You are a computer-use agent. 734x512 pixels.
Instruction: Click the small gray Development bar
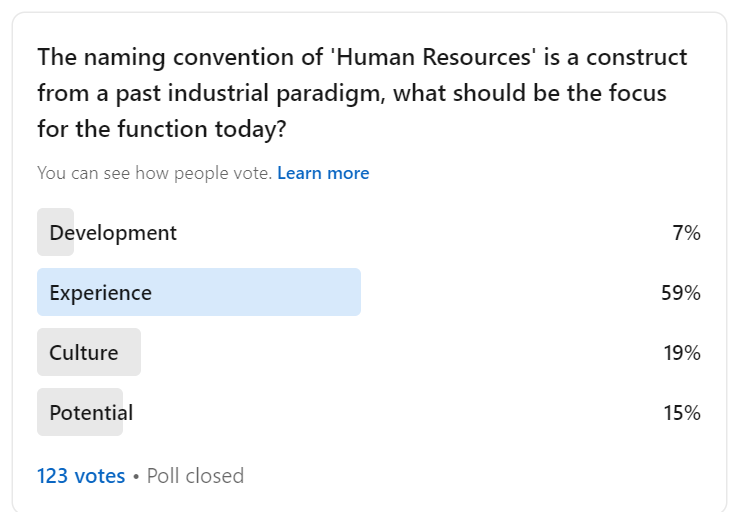pyautogui.click(x=55, y=232)
